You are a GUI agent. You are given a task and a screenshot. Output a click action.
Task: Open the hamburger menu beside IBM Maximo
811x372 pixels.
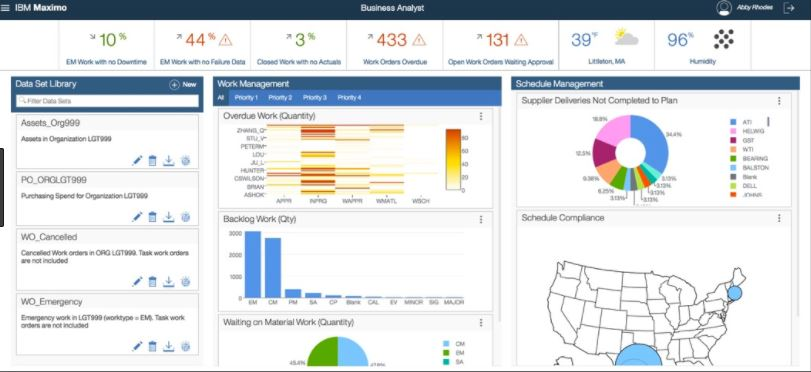click(x=5, y=8)
